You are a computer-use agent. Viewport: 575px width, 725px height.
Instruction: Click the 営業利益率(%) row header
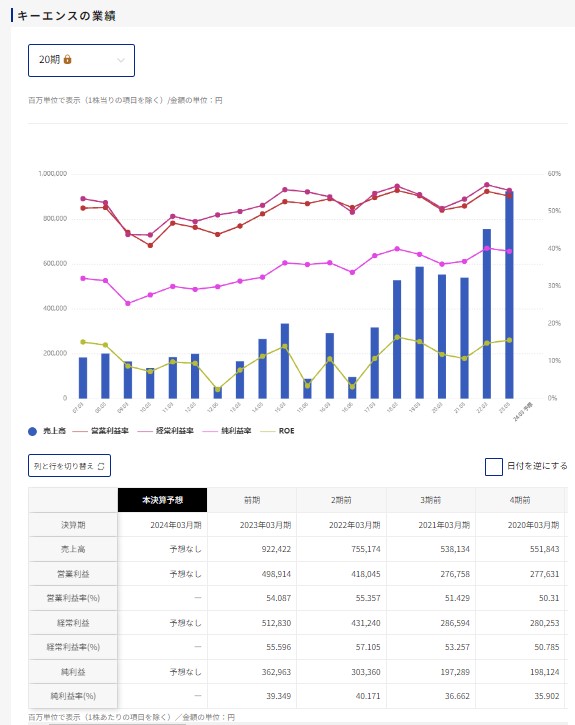coord(73,598)
